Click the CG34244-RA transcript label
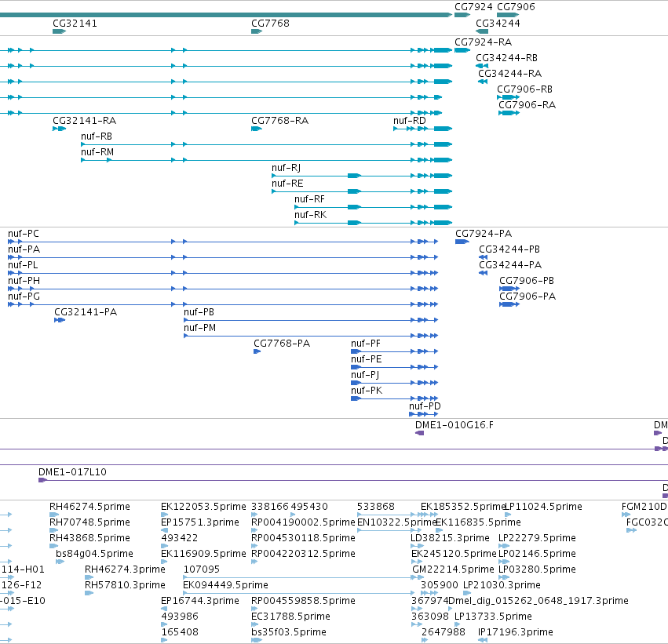Screen dimensions: 668x644 point(510,74)
